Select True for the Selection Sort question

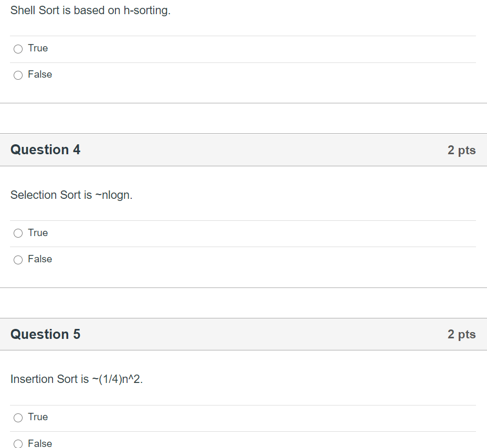click(17, 233)
